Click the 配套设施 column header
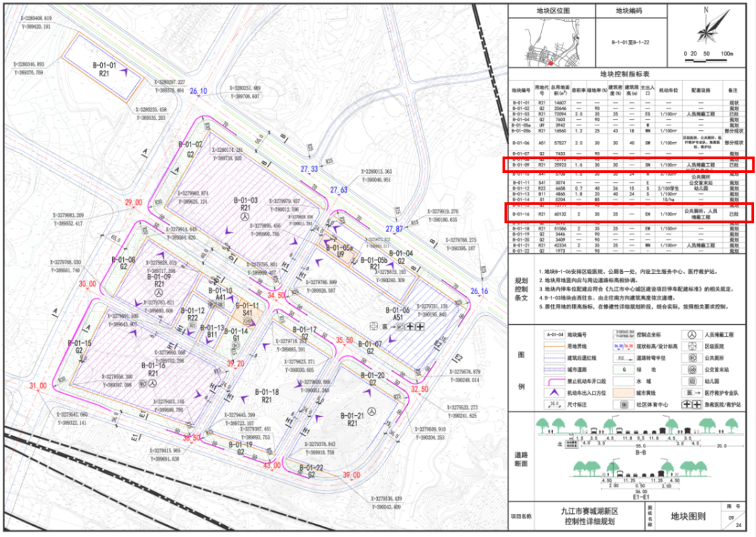 point(700,90)
